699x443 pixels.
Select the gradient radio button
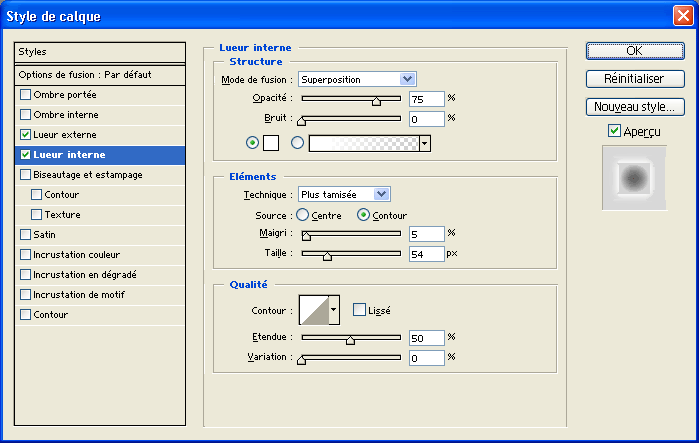297,143
